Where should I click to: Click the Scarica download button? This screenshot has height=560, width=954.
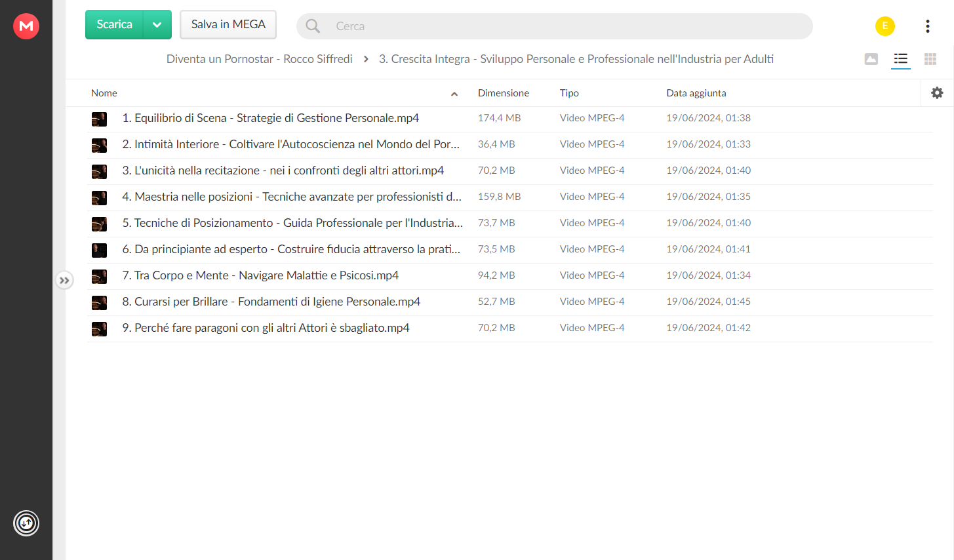tap(115, 25)
